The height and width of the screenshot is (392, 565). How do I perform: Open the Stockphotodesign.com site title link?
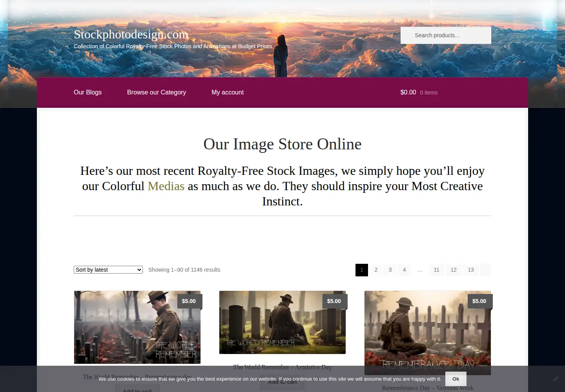click(131, 34)
